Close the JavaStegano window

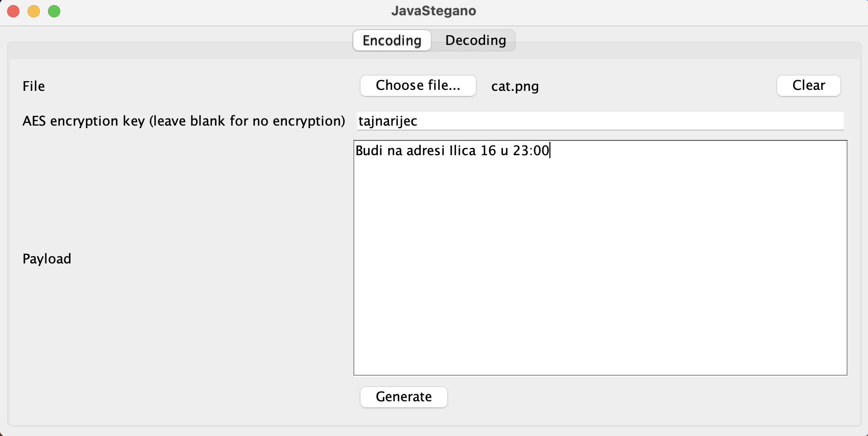(x=14, y=11)
